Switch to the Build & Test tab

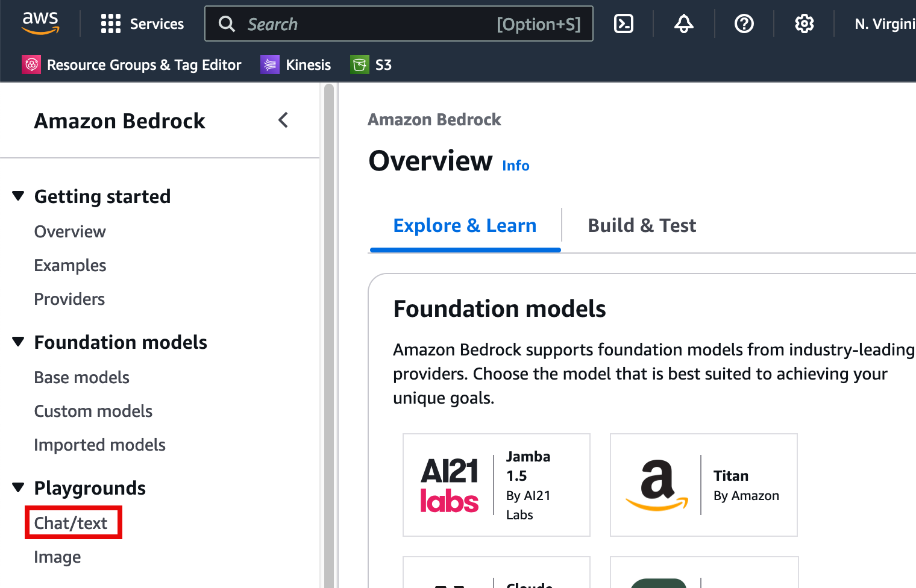click(641, 225)
